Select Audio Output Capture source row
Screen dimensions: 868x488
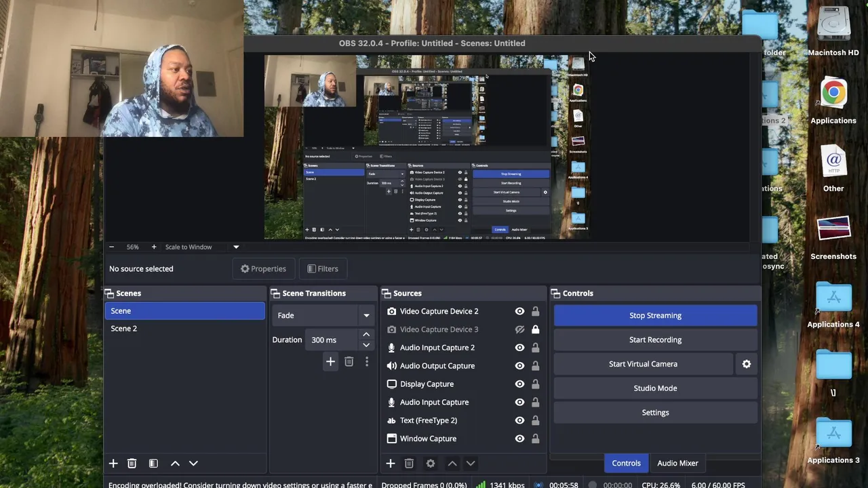click(463, 366)
